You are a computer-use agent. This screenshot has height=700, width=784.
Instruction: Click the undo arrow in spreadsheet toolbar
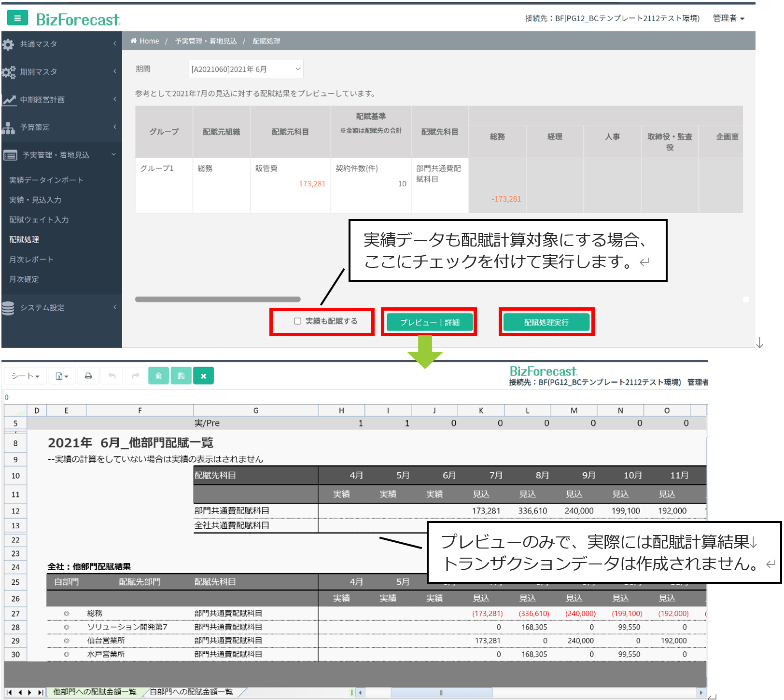point(112,376)
